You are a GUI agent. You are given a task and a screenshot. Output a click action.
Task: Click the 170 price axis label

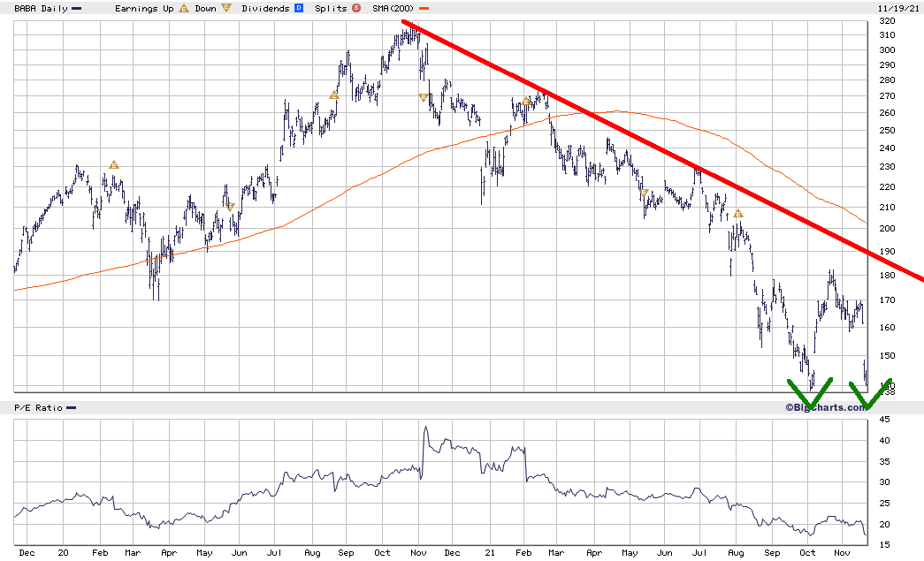(x=887, y=300)
